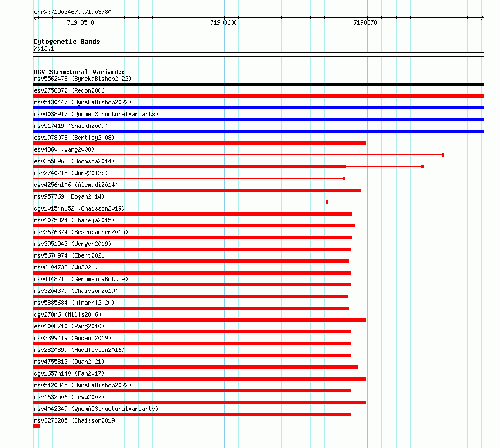Viewport: 500px width, 448px height.
Task: Click the 71903600 ruler position label
Action: coord(224,22)
